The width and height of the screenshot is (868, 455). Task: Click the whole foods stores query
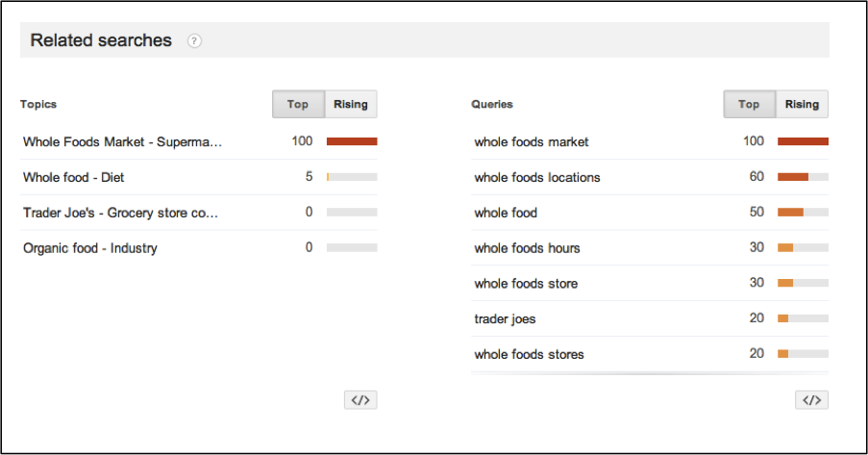pyautogui.click(x=530, y=355)
